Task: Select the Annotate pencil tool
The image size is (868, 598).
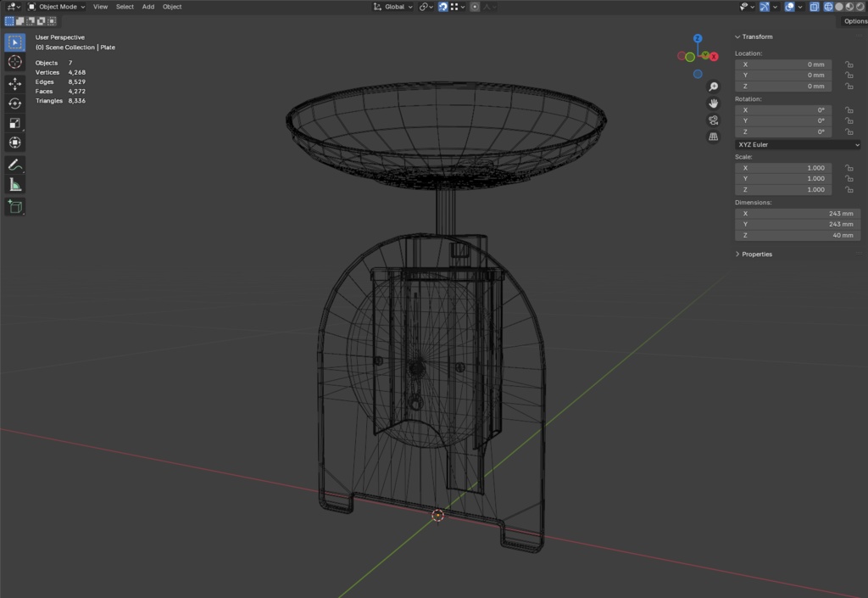Action: pyautogui.click(x=15, y=165)
